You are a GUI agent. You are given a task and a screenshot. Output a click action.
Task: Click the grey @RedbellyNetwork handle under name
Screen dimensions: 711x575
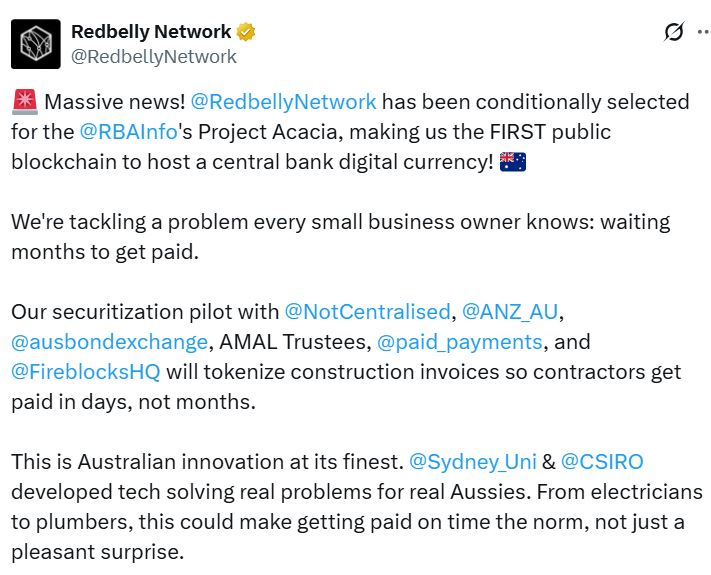[x=154, y=56]
